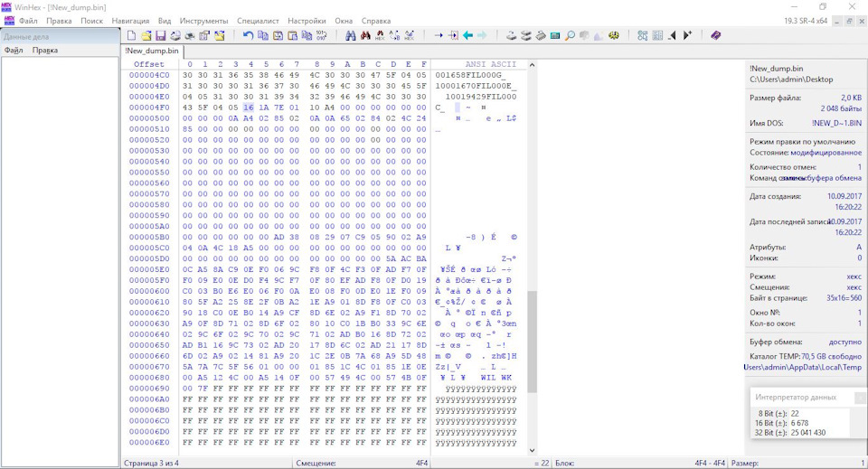Click the 8 Bit value 22
This screenshot has width=868, height=469.
(795, 413)
